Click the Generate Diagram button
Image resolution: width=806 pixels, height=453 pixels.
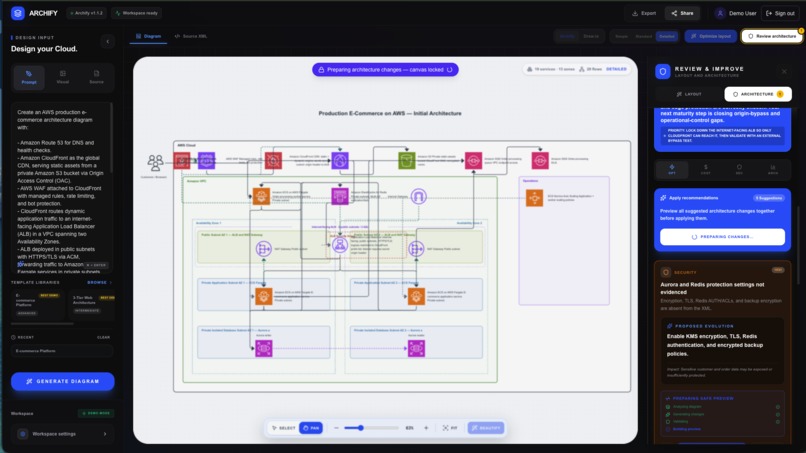63,382
